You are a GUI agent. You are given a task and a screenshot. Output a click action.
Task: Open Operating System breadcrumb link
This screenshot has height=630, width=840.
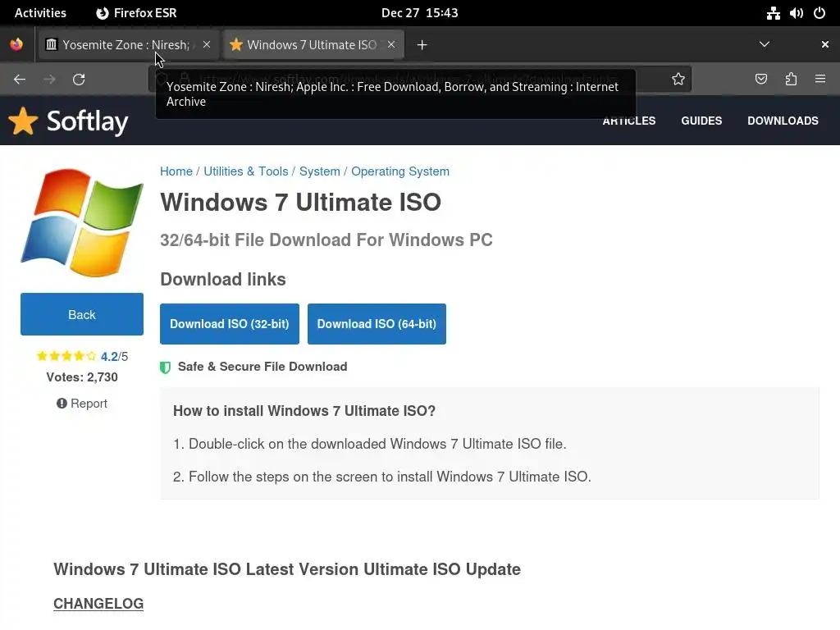point(400,171)
